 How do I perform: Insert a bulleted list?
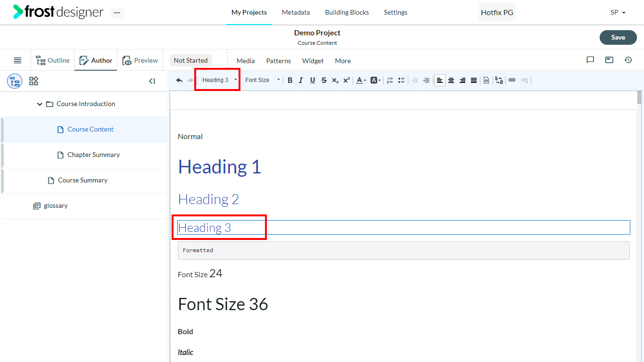(x=401, y=80)
